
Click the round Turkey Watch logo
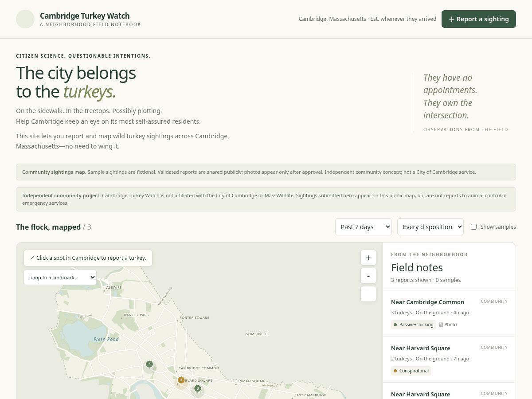coord(25,19)
